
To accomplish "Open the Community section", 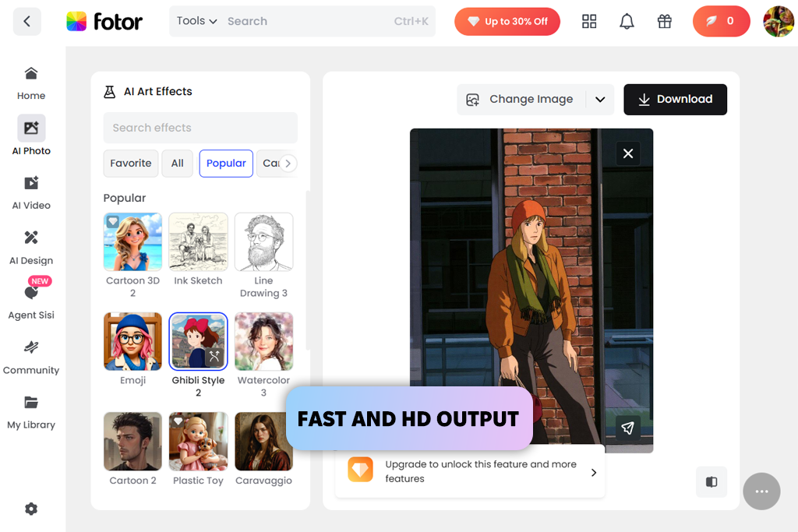I will (31, 358).
